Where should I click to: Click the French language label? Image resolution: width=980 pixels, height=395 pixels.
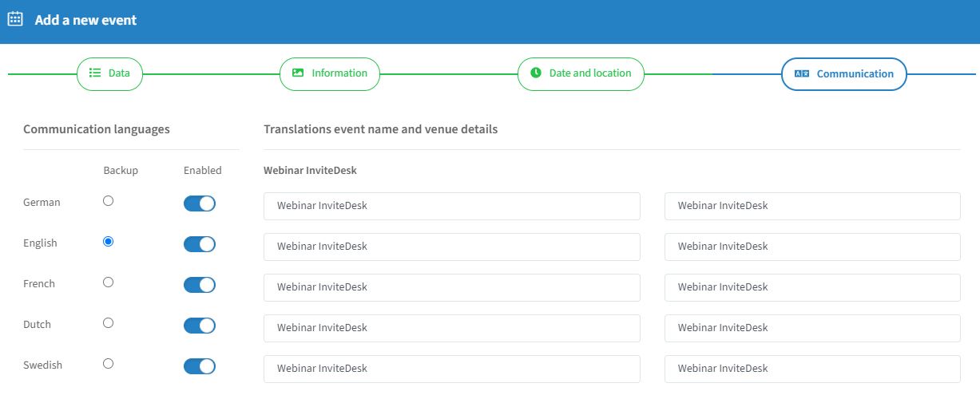pos(39,284)
